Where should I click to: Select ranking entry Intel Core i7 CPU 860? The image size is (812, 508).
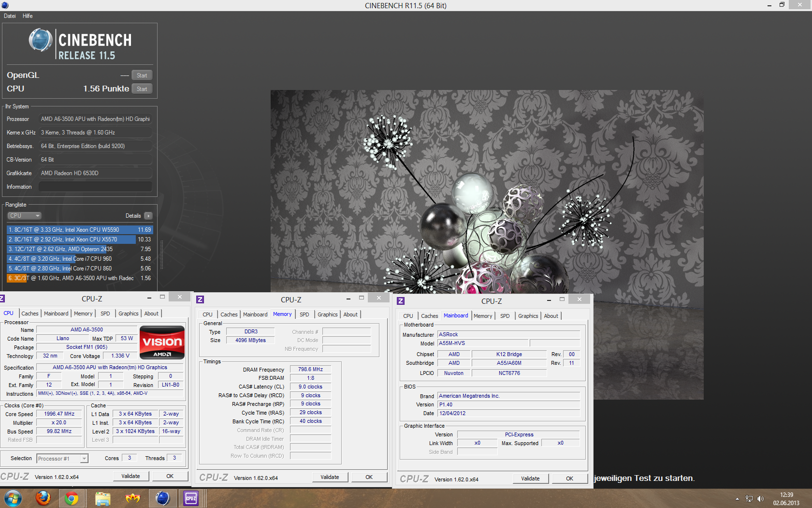tap(80, 269)
